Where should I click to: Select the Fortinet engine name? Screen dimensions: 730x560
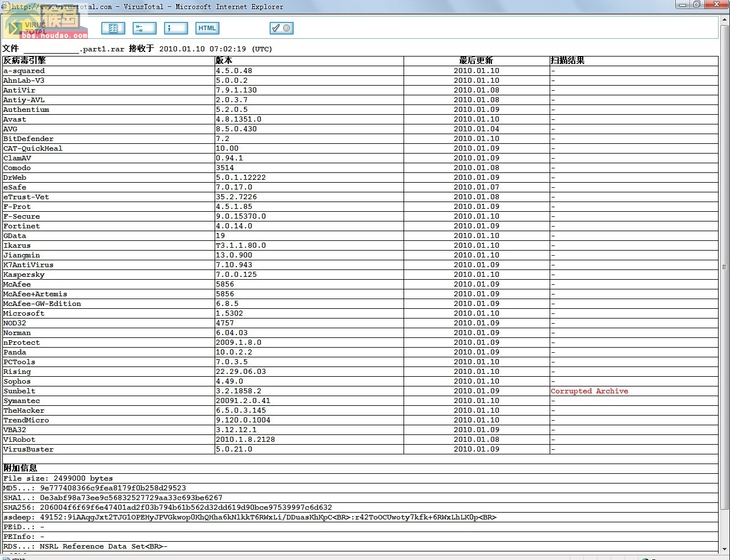tap(22, 226)
